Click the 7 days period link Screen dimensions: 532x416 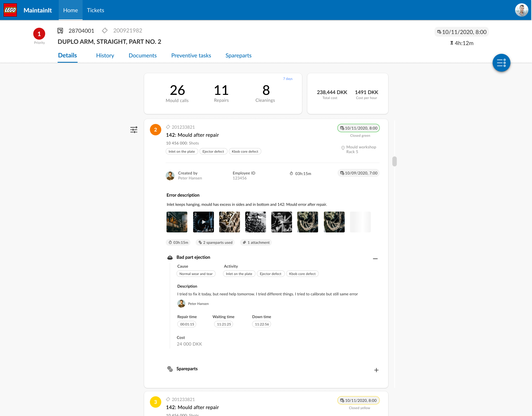click(288, 79)
